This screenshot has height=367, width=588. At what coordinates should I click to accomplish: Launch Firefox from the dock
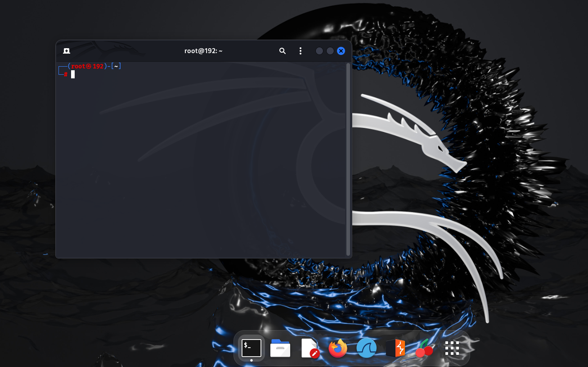coord(338,348)
